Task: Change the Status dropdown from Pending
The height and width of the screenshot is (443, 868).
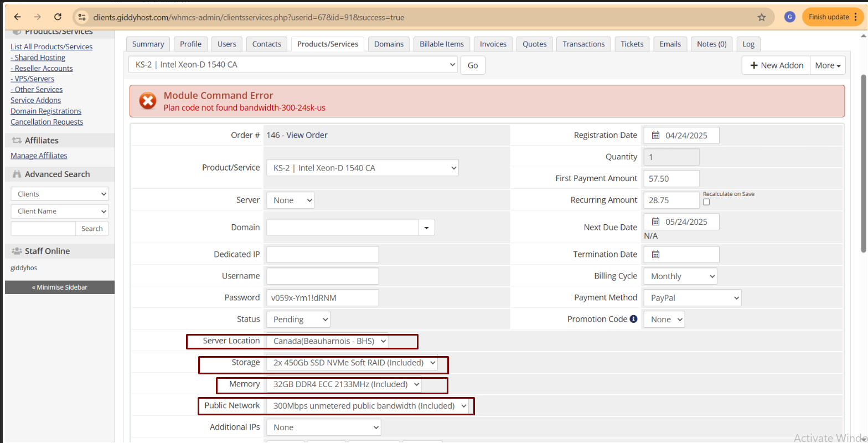Action: click(x=298, y=320)
